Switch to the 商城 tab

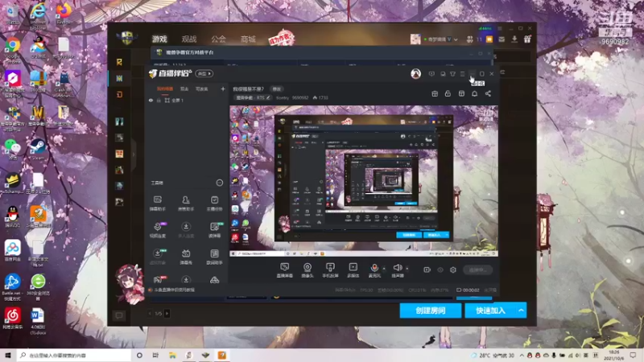coord(248,39)
